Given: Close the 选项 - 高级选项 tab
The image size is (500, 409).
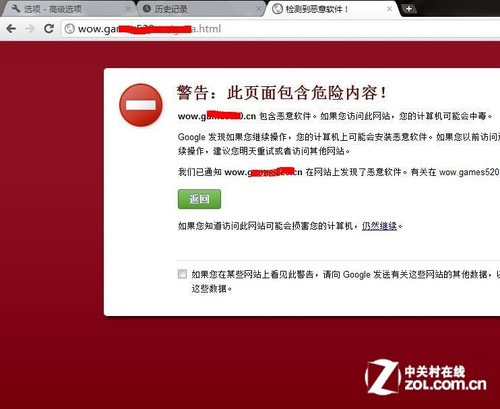Looking at the screenshot, I should coord(128,9).
